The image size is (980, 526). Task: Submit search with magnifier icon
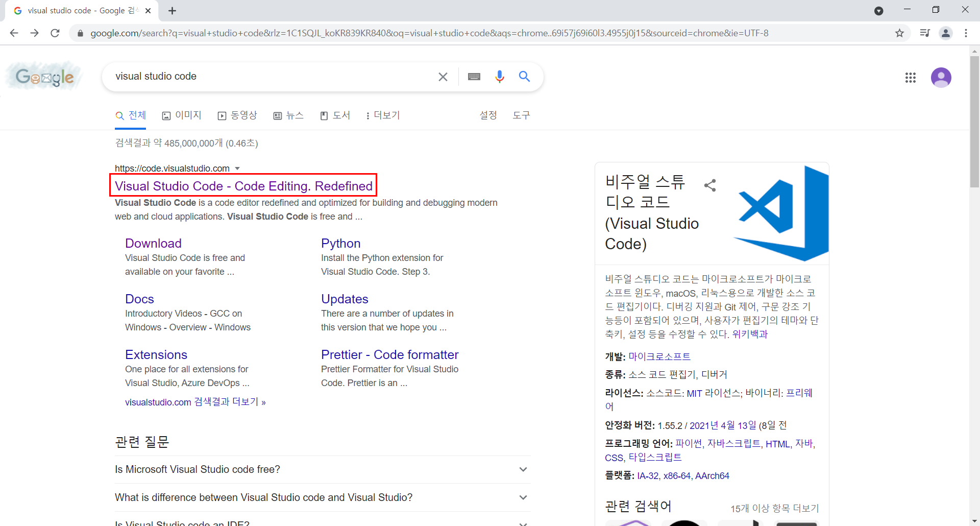[524, 77]
